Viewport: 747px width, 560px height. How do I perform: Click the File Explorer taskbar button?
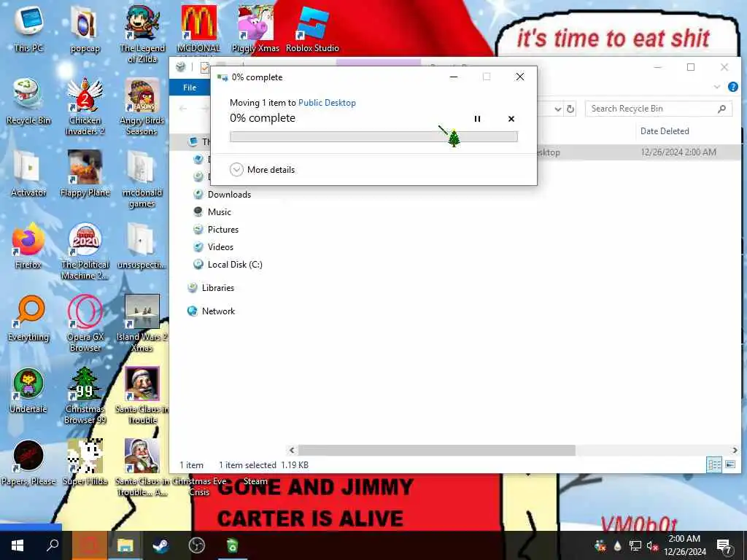tap(125, 545)
